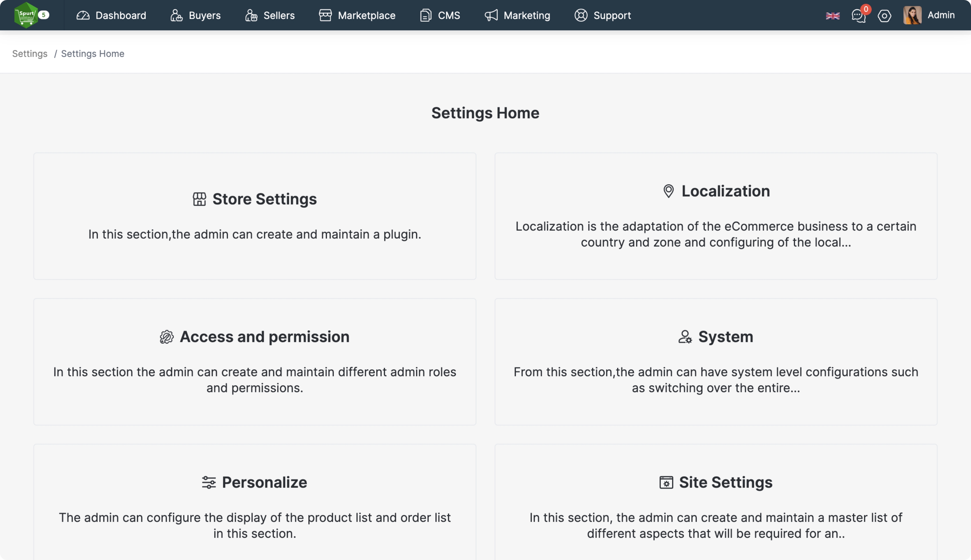This screenshot has width=971, height=560.
Task: Click the Marketing megaphone icon
Action: pyautogui.click(x=491, y=15)
